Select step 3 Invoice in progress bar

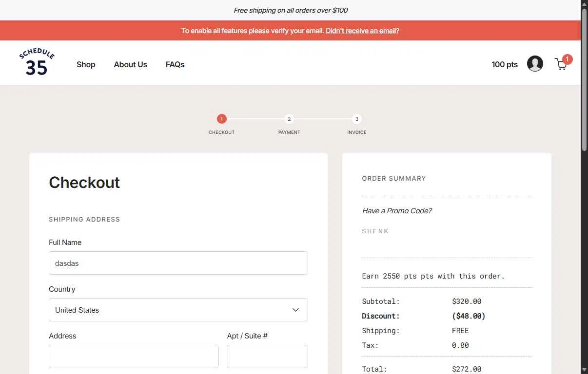click(x=357, y=119)
